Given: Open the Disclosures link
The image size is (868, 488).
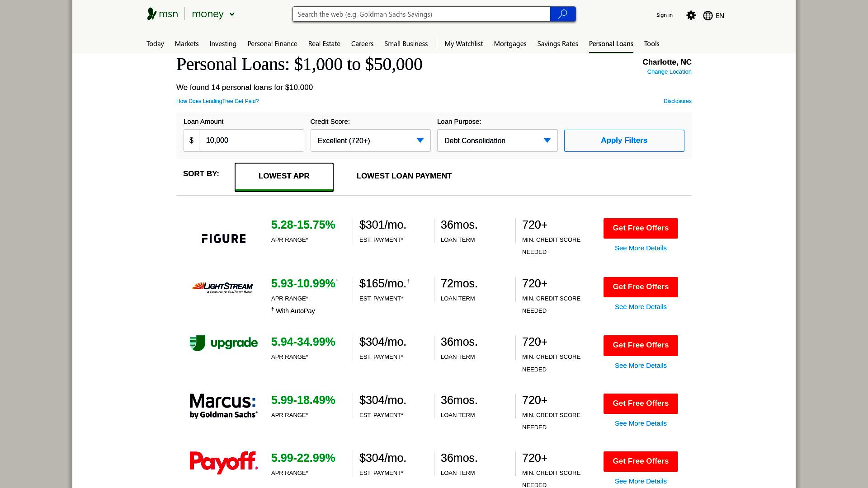Looking at the screenshot, I should [677, 101].
